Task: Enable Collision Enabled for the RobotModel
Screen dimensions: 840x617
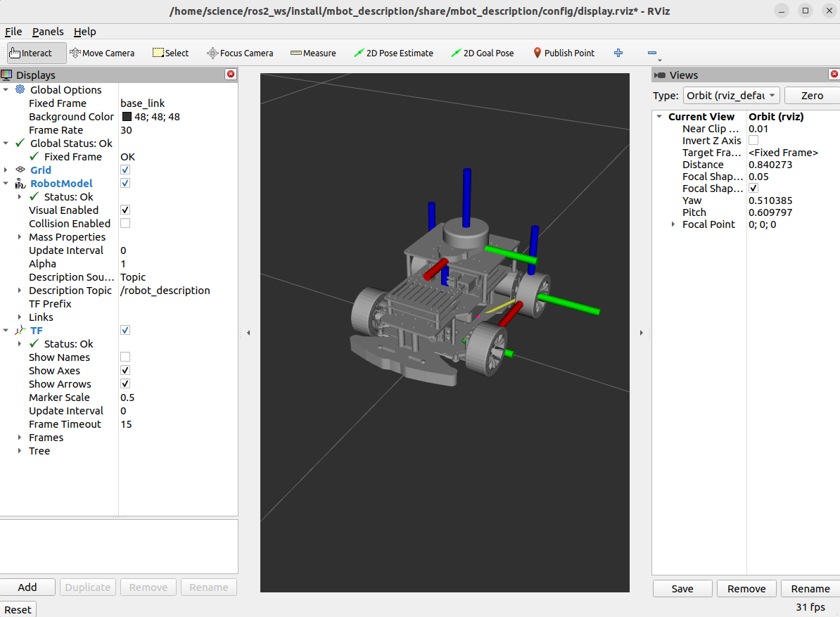Action: [125, 223]
